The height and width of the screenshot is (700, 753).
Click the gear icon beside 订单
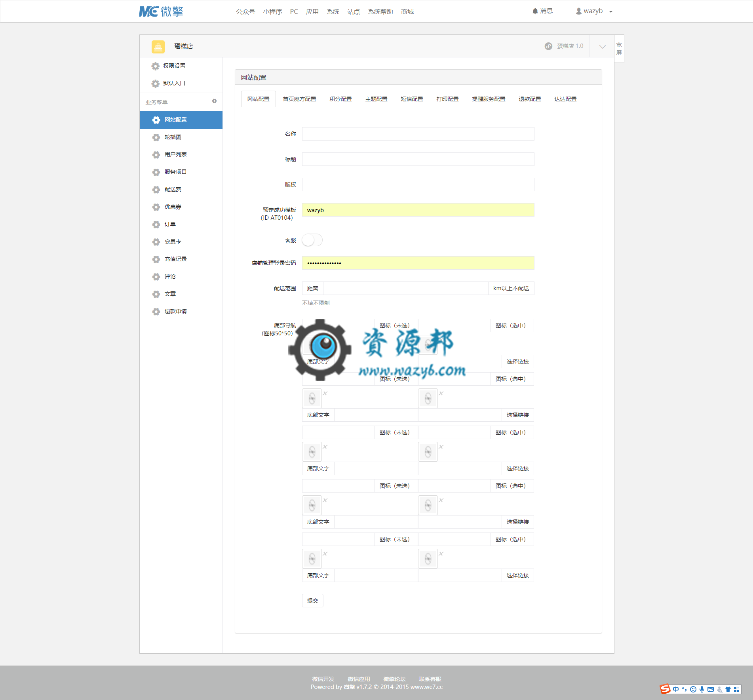coord(156,224)
